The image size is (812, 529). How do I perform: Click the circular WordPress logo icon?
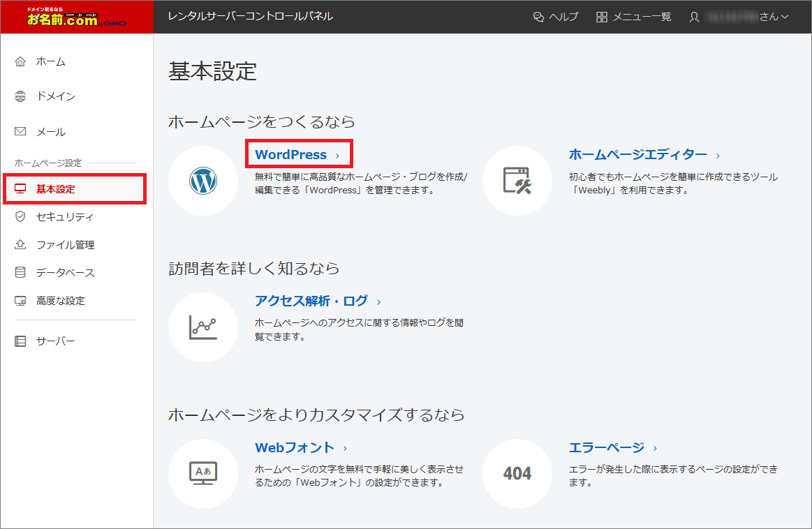(203, 180)
